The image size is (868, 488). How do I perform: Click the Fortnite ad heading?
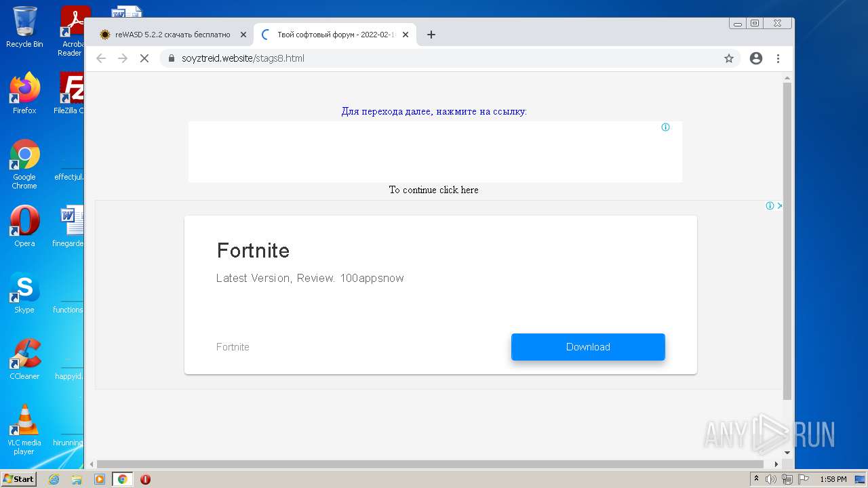253,251
